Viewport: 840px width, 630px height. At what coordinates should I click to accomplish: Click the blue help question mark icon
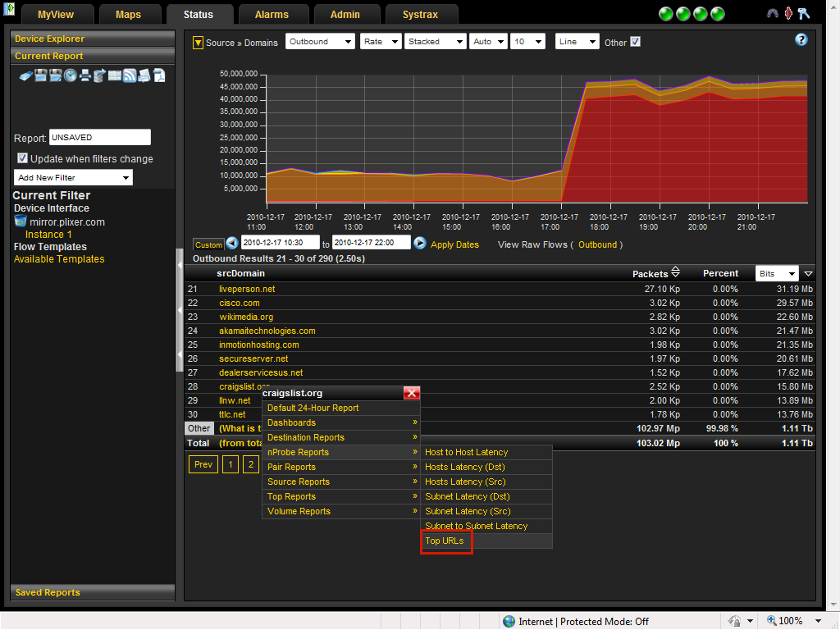801,39
